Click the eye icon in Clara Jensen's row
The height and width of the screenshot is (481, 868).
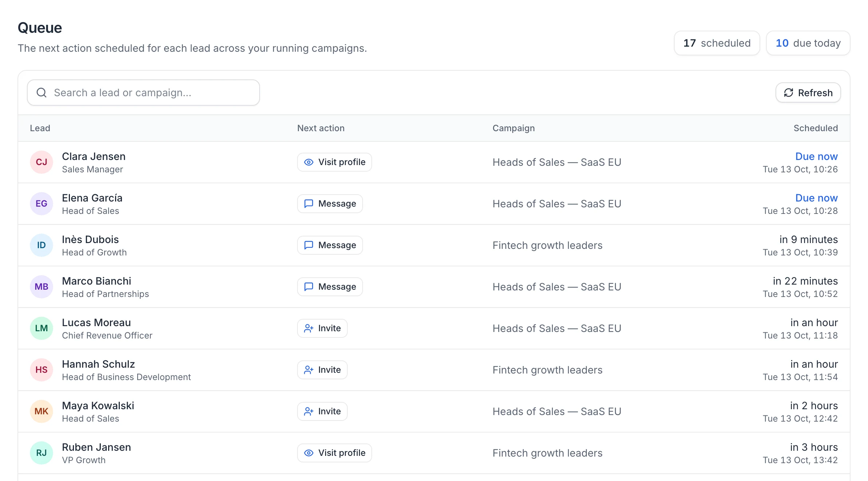[309, 162]
